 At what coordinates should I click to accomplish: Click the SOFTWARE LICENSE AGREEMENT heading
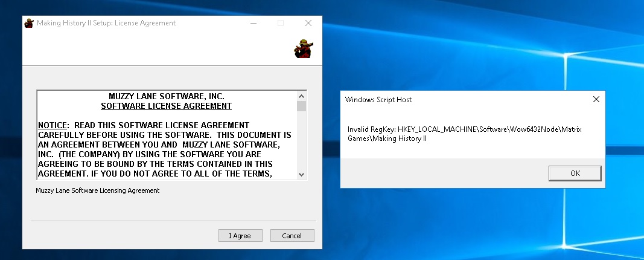point(167,106)
